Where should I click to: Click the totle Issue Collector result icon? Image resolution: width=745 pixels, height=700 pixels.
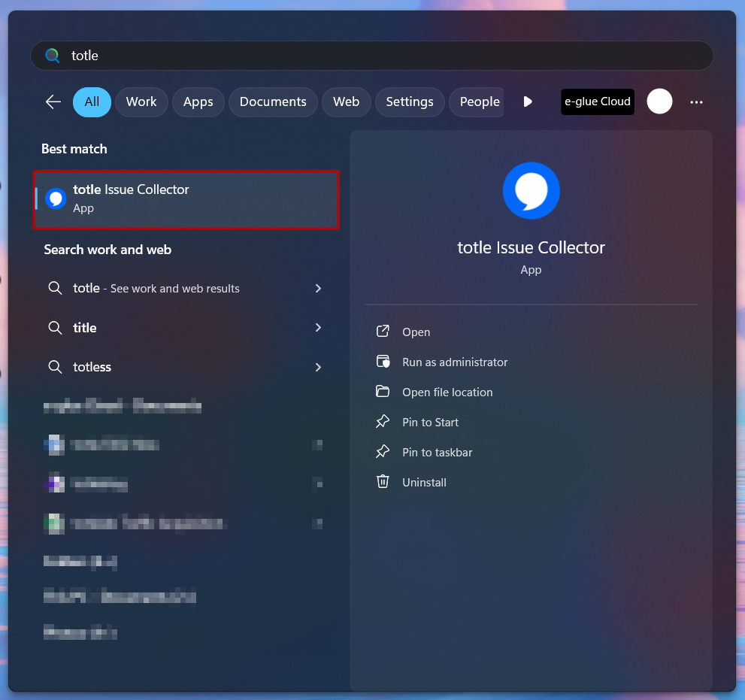point(56,198)
